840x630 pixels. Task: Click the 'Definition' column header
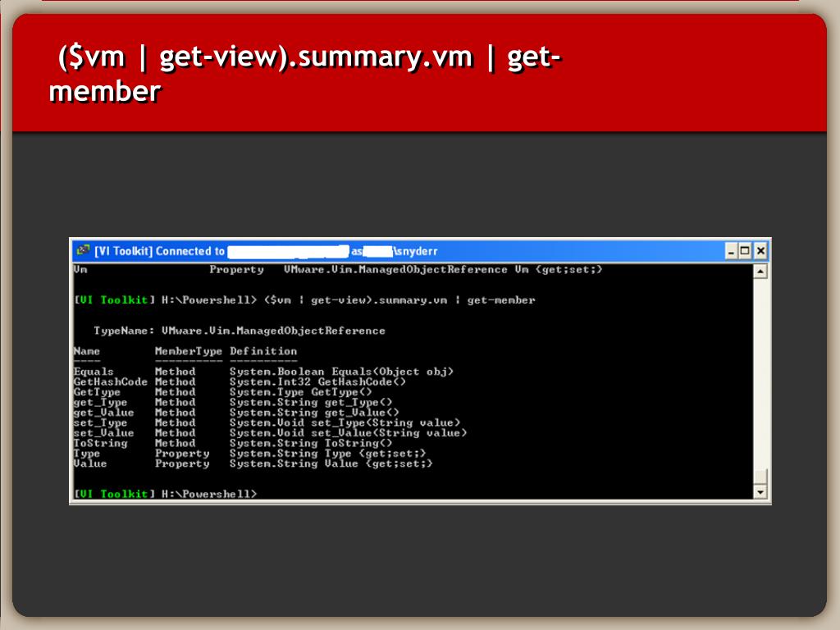[263, 351]
